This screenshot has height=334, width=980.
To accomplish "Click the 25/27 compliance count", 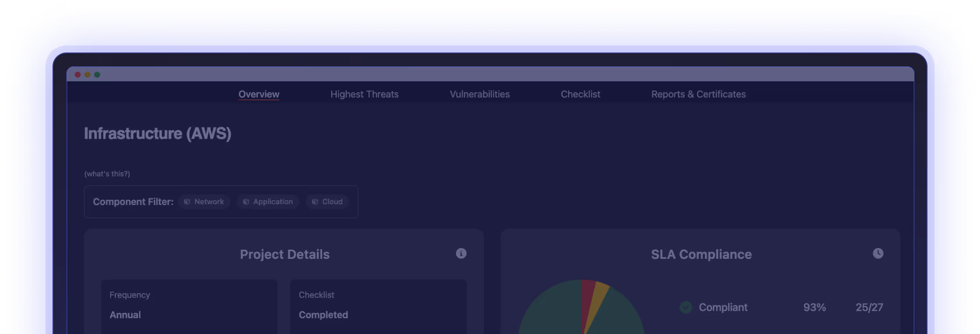I will click(x=869, y=307).
